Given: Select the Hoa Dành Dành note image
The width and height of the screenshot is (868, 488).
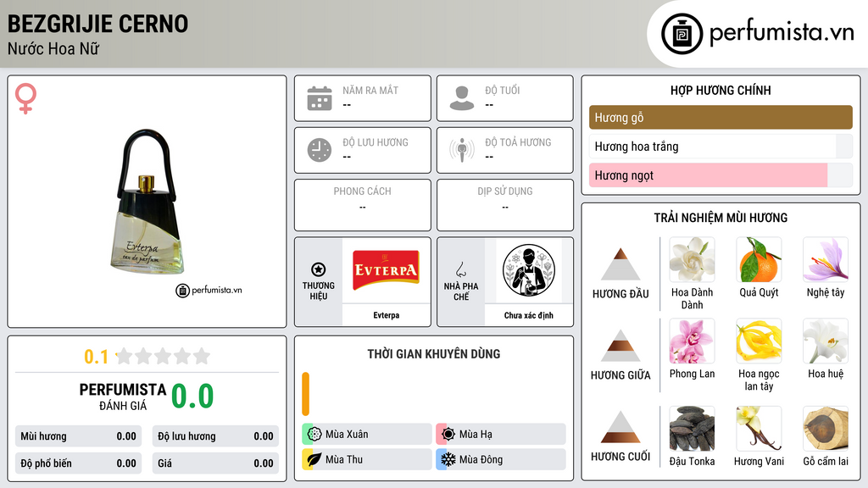Looking at the screenshot, I should pos(692,259).
